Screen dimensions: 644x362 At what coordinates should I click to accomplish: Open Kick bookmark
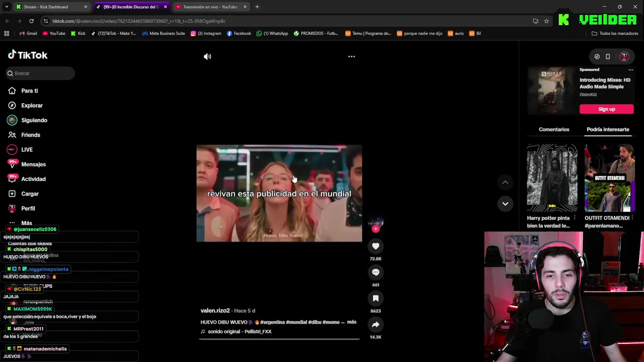(x=78, y=34)
